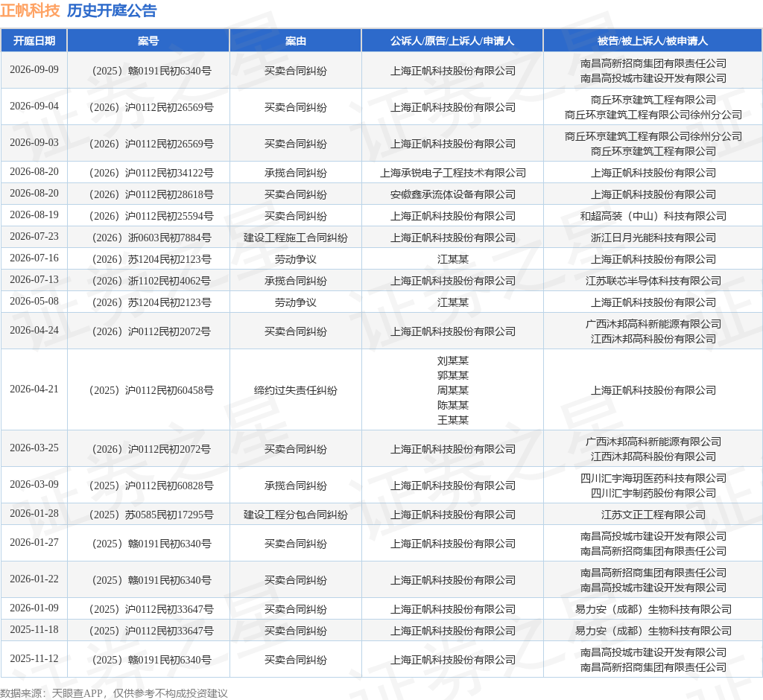Click defendant 江苏联芯半导体科技有限公司
The width and height of the screenshot is (763, 700).
tap(653, 281)
